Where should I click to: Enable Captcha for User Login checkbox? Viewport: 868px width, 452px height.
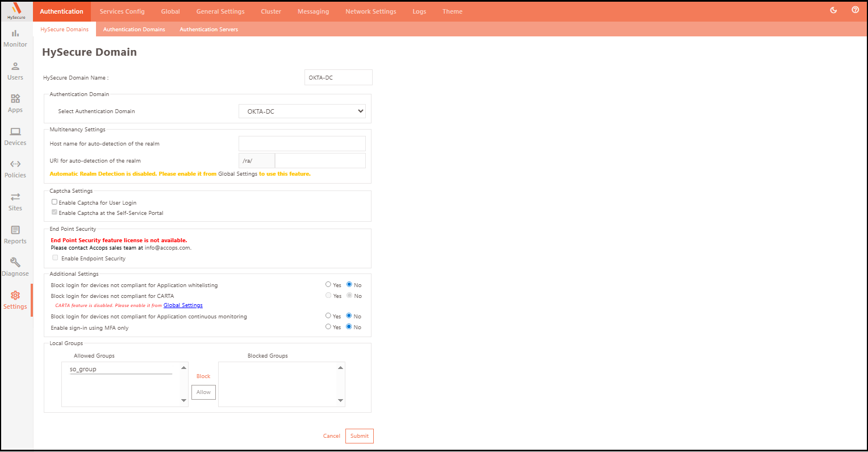(x=55, y=202)
